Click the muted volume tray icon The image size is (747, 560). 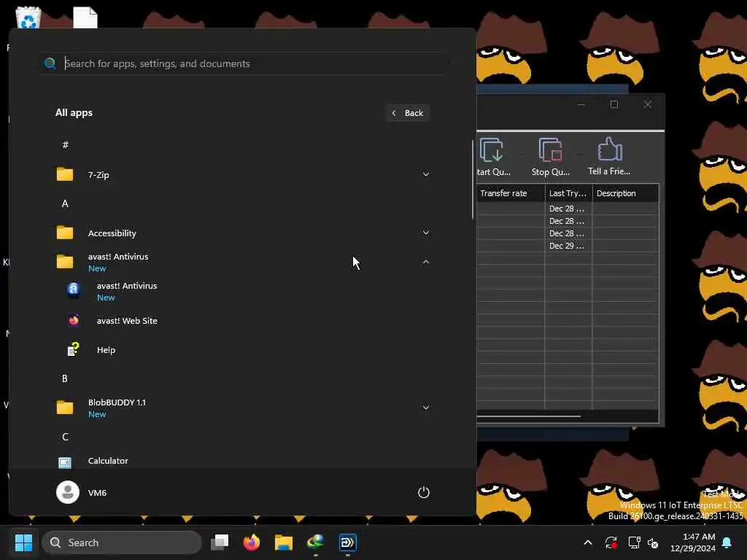[653, 542]
